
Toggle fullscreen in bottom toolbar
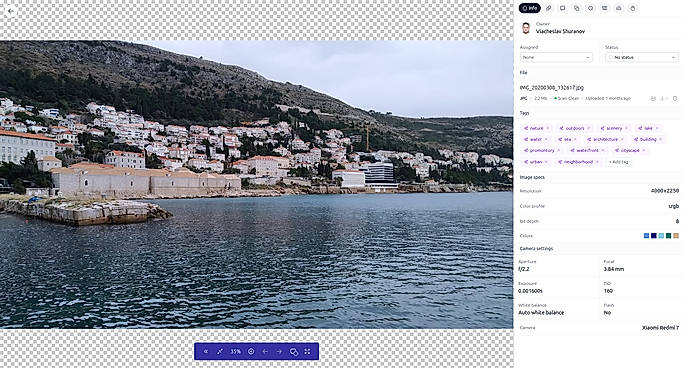tap(308, 351)
